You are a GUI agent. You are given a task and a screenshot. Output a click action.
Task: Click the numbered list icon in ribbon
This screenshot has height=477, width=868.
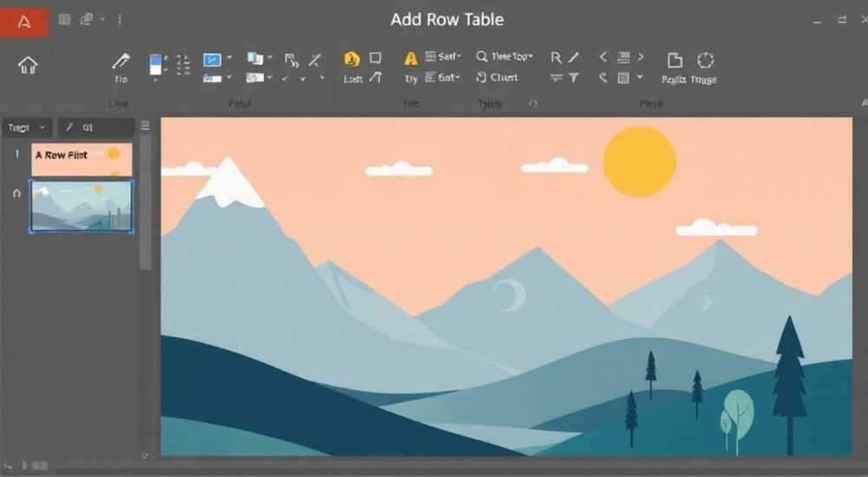[x=183, y=64]
